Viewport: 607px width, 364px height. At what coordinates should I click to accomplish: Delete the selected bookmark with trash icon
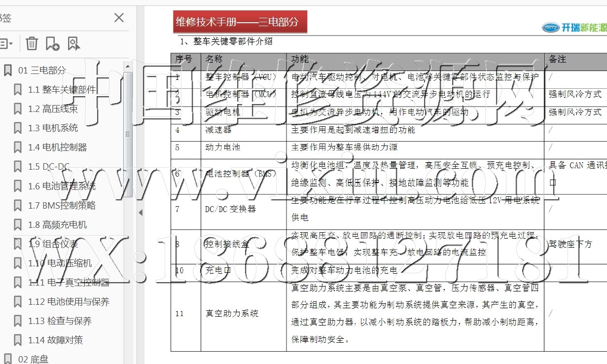coord(32,43)
